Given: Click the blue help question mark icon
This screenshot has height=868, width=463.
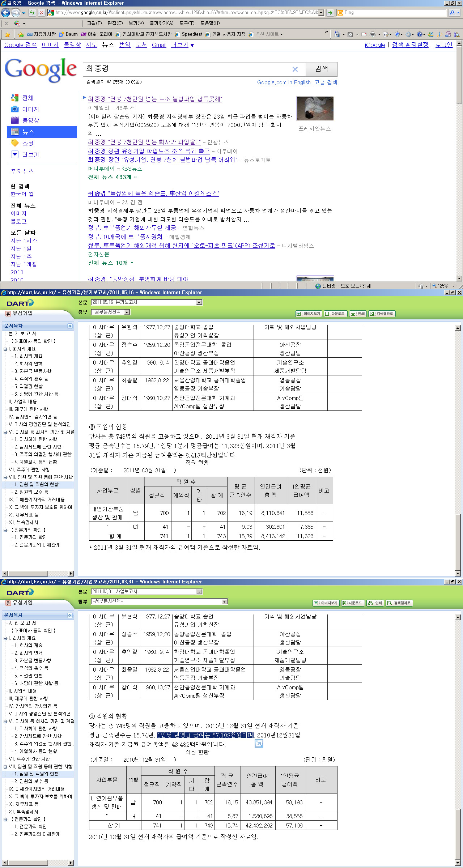Looking at the screenshot, I should click(x=420, y=34).
